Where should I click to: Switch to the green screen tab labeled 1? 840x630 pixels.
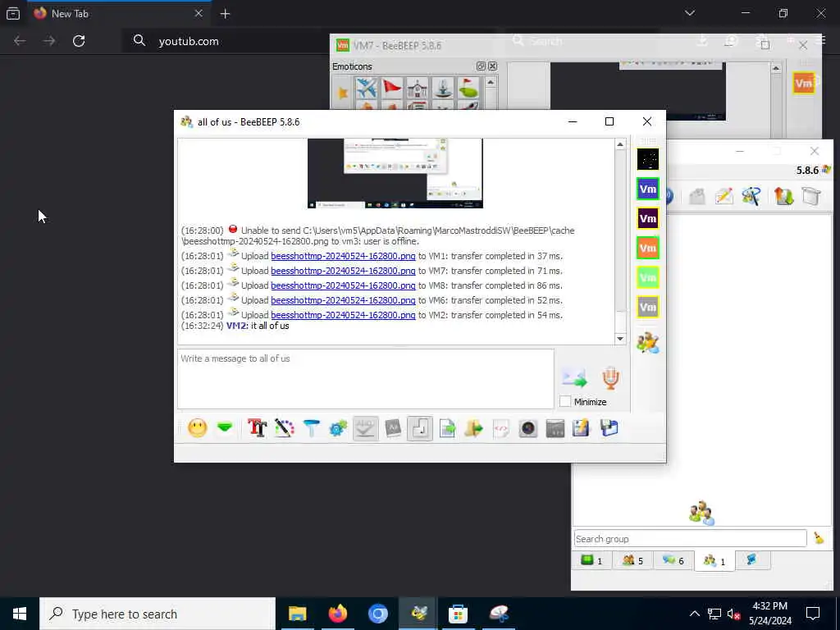[591, 560]
